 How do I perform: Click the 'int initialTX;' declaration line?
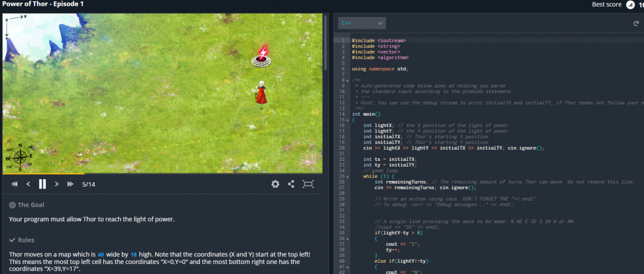coord(426,136)
